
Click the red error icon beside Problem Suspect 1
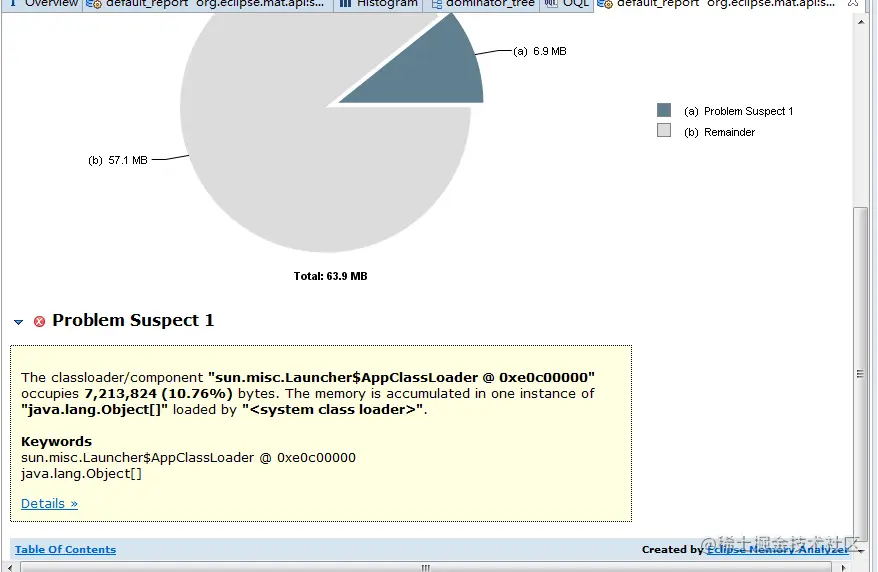tap(39, 321)
